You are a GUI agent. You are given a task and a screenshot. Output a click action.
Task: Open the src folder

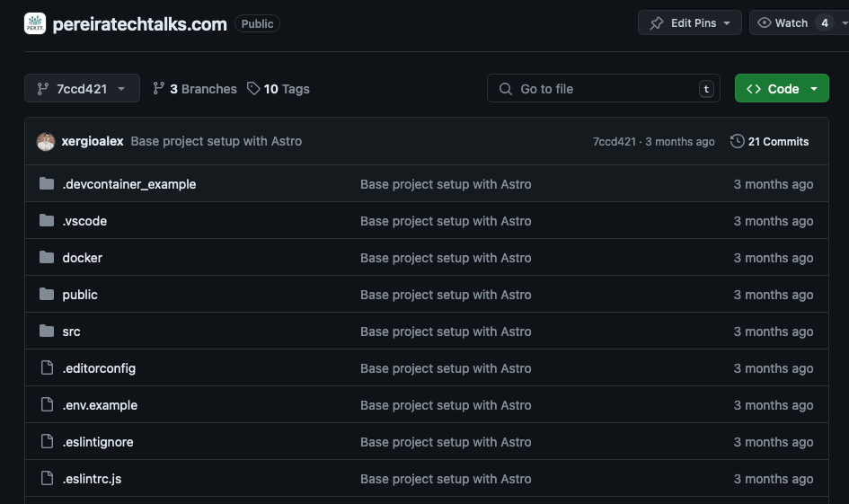pyautogui.click(x=71, y=332)
